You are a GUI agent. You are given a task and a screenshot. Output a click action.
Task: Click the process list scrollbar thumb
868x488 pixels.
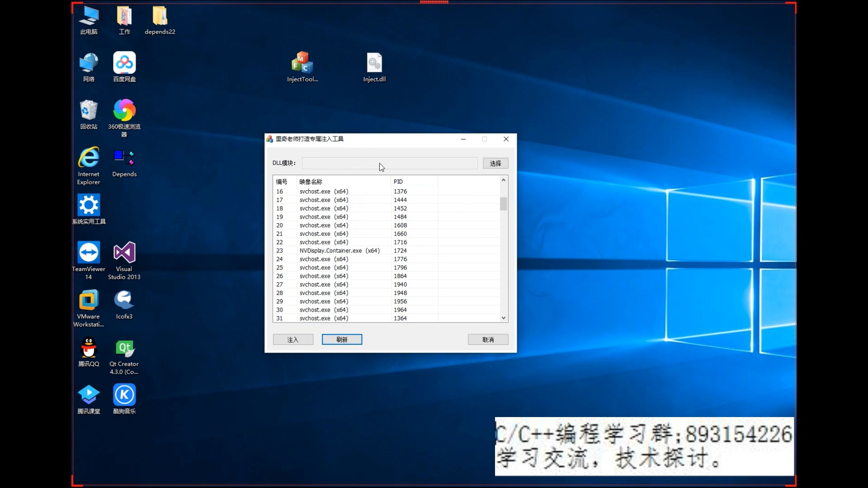point(503,204)
